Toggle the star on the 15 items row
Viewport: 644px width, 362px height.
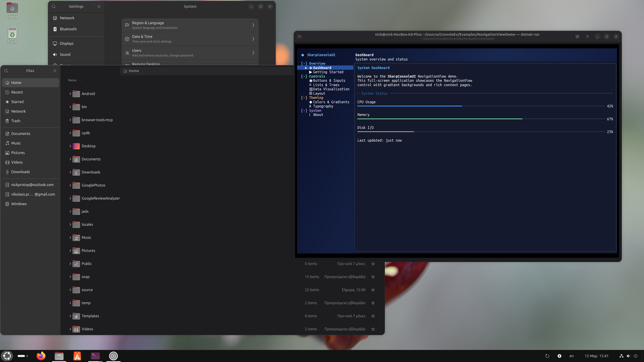point(373,277)
